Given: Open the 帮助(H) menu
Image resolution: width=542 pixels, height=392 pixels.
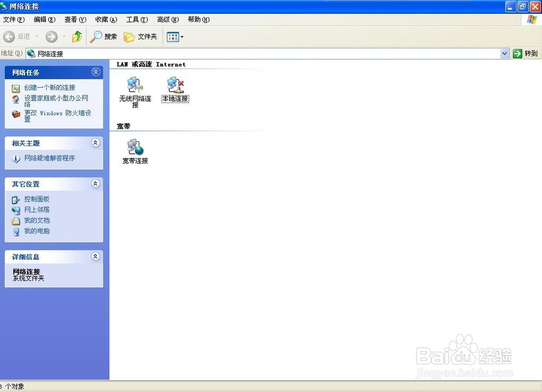Looking at the screenshot, I should coord(199,19).
